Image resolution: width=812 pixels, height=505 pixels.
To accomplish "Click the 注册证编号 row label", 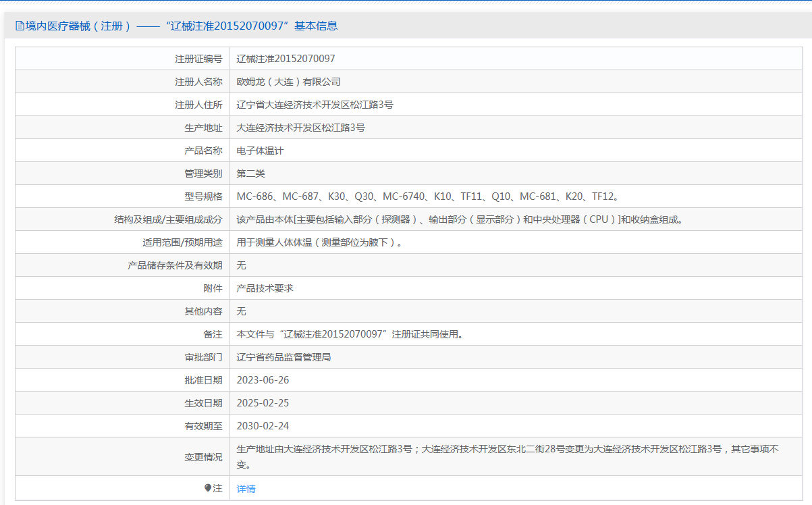I will (x=198, y=59).
